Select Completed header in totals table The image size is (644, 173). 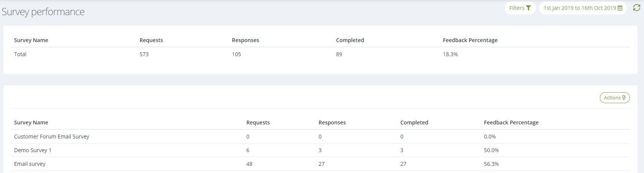[350, 40]
